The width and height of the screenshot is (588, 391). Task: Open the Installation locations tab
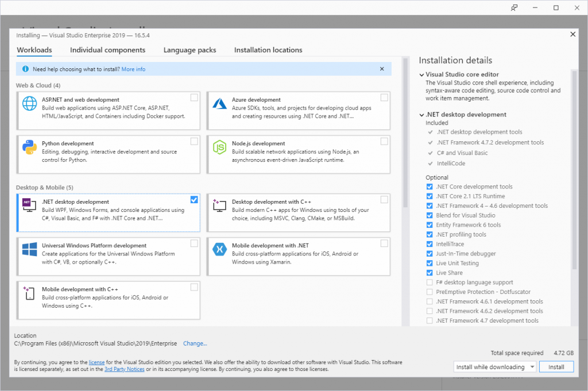[x=268, y=50]
